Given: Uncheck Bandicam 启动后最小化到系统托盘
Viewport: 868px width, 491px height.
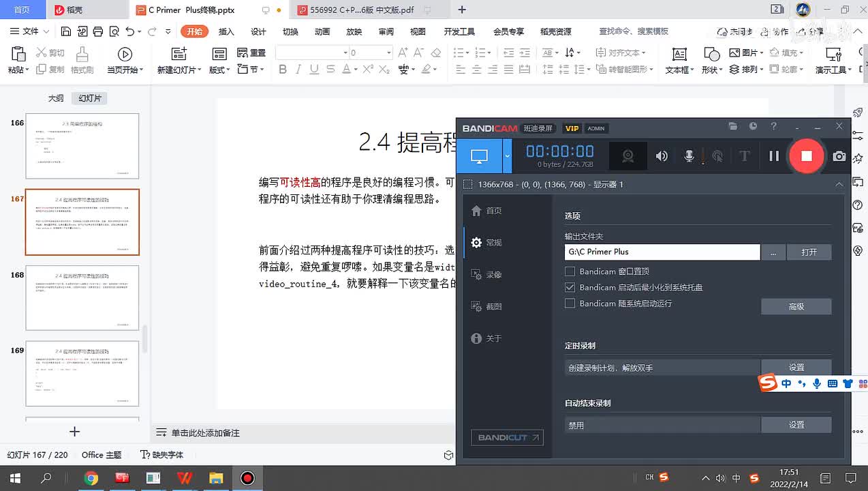Looking at the screenshot, I should (x=570, y=288).
